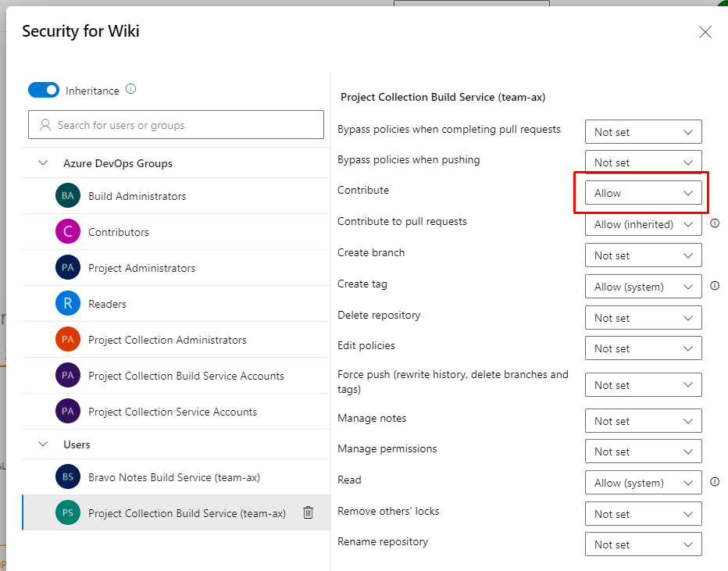728x571 pixels.
Task: Collapse the Azure DevOps Groups section
Action: (43, 163)
